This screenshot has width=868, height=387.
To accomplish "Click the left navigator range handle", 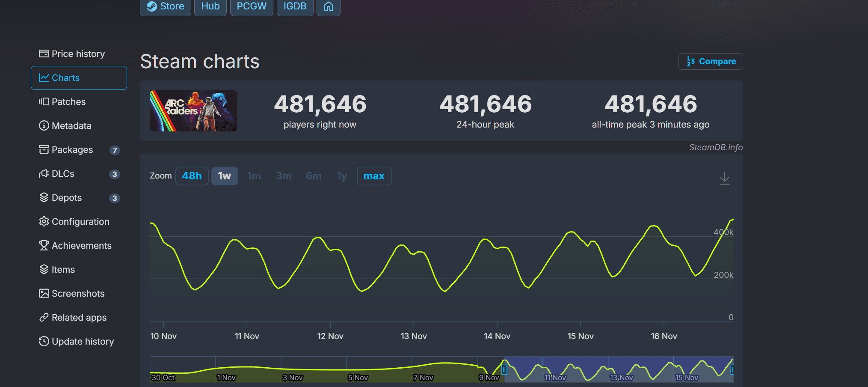I will pyautogui.click(x=504, y=369).
